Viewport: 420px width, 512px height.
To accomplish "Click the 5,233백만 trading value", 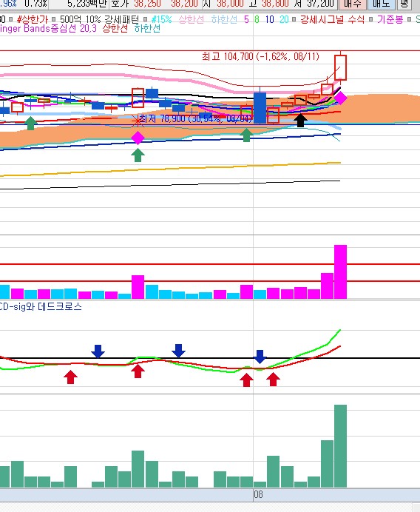I will tap(87, 4).
